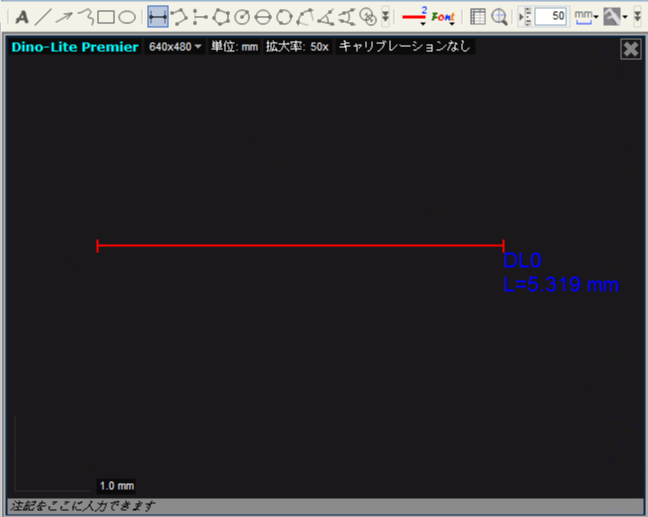Click the Dino-Lite Premier device title
The height and width of the screenshot is (517, 648).
[x=75, y=47]
